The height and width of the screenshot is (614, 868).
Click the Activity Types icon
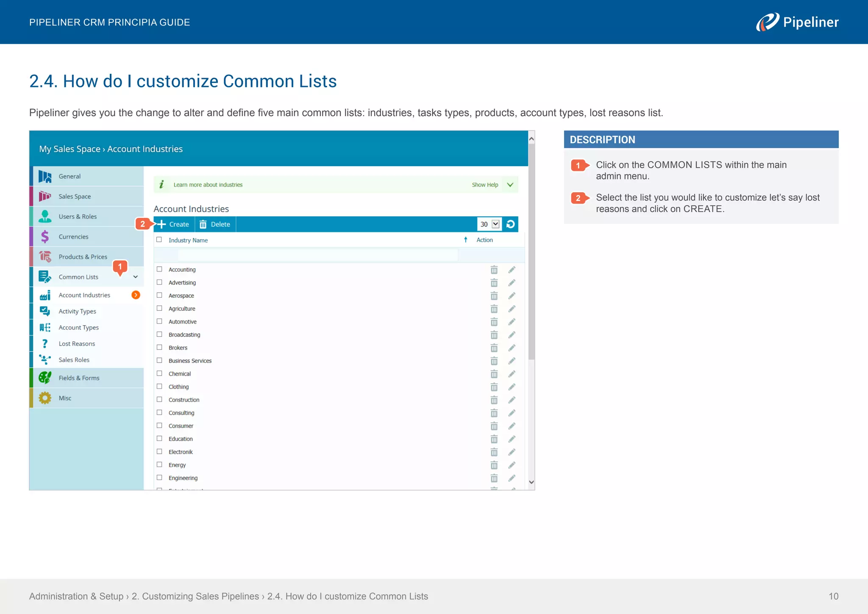(45, 311)
